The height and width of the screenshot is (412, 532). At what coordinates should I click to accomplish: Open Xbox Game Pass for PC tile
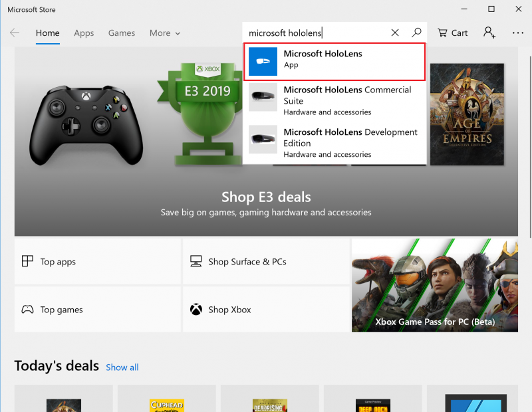point(435,285)
